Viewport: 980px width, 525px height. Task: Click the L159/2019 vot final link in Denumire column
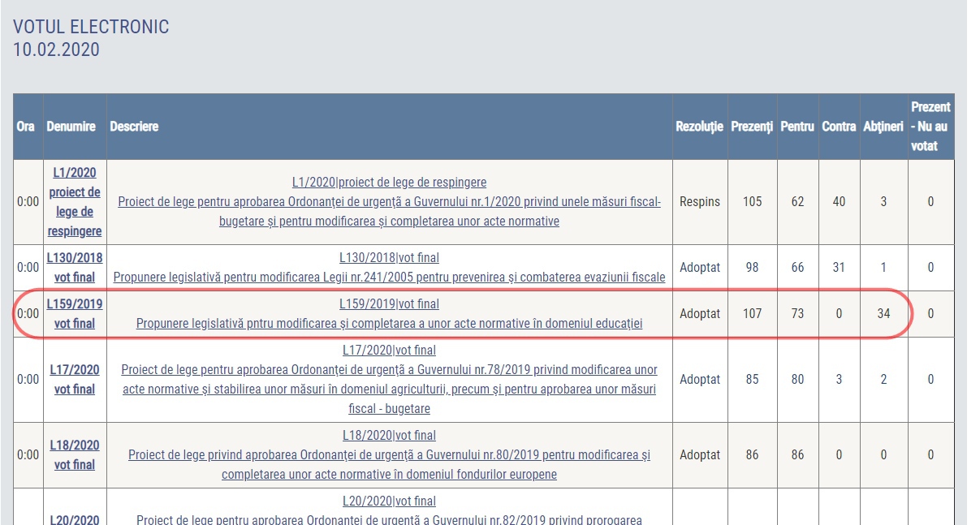tap(75, 313)
